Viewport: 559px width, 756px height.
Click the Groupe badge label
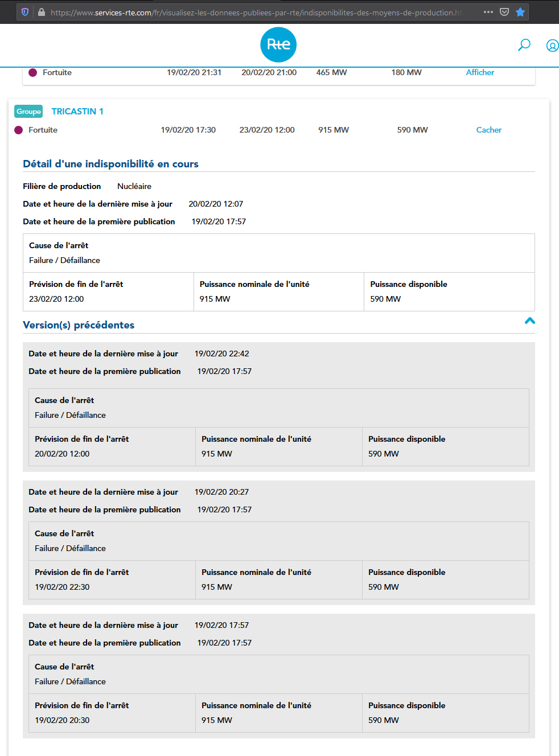(28, 112)
